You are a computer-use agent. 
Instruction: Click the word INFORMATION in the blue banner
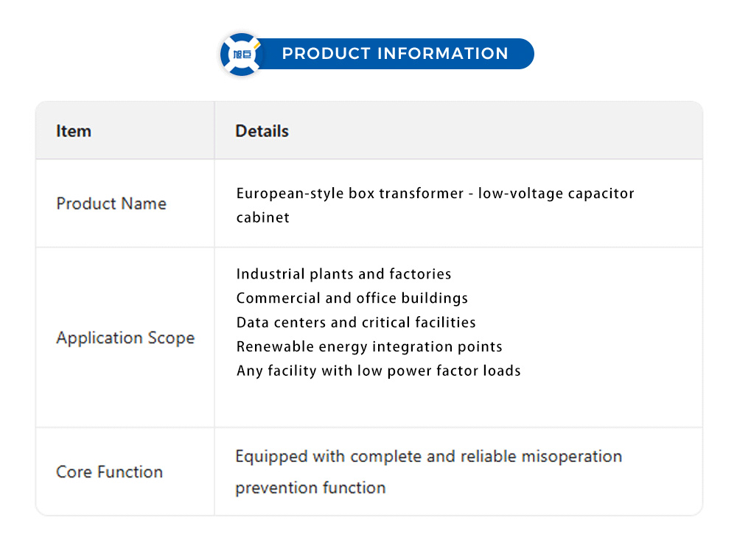(442, 54)
